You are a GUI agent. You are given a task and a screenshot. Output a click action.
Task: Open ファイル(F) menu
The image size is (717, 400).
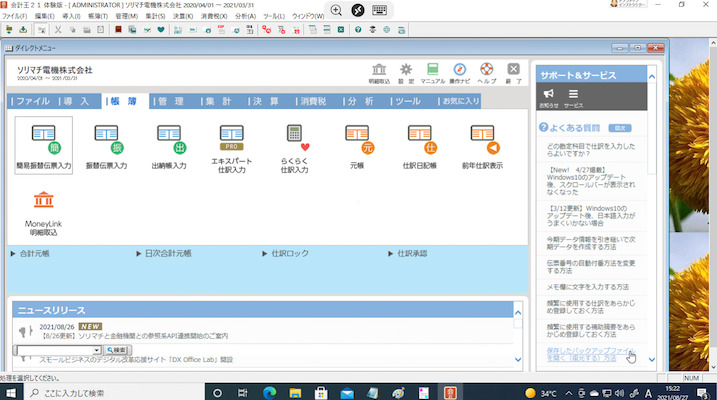[15, 16]
